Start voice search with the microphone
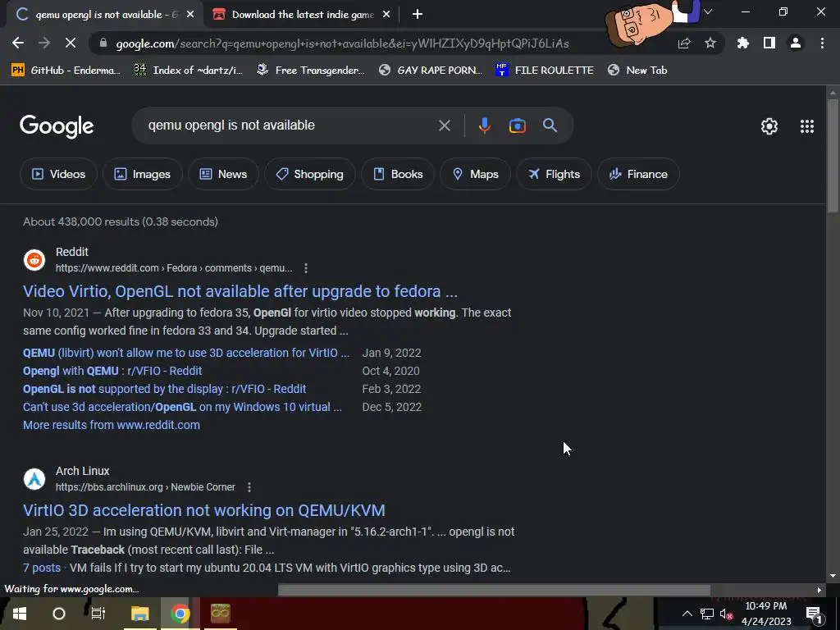Viewport: 840px width, 630px height. 484,126
